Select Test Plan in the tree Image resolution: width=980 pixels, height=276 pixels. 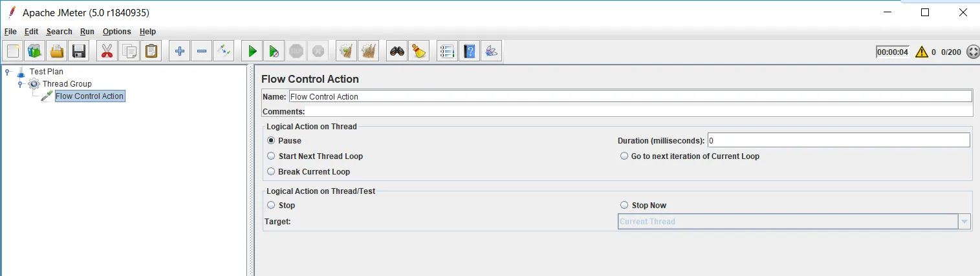pos(47,71)
